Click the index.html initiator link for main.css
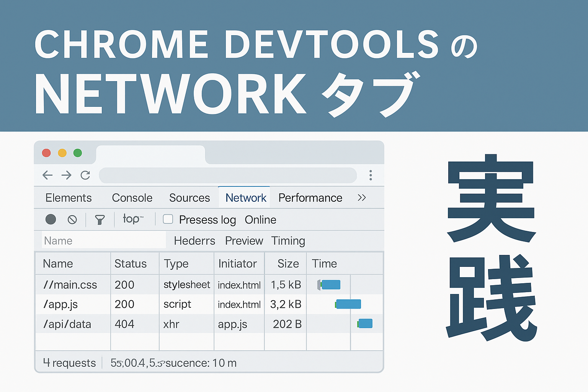 239,284
